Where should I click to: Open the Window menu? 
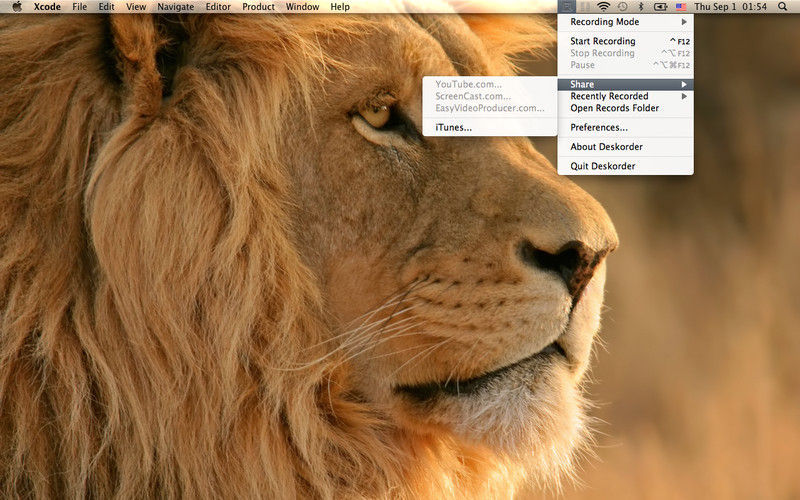click(302, 7)
